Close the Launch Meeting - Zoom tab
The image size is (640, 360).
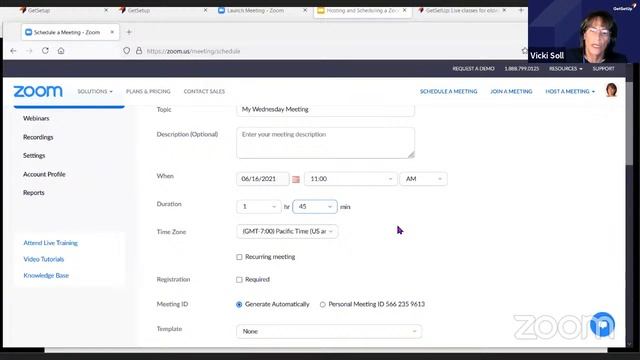pos(305,10)
